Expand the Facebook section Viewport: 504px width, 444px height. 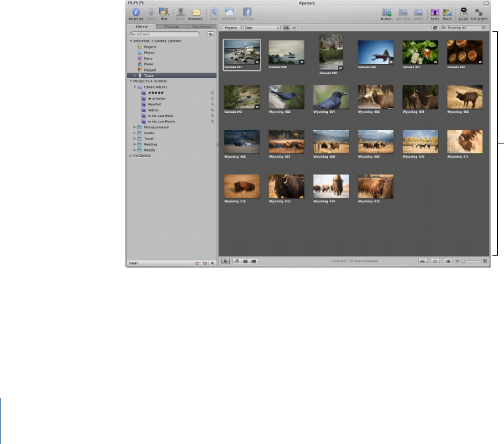pos(131,156)
